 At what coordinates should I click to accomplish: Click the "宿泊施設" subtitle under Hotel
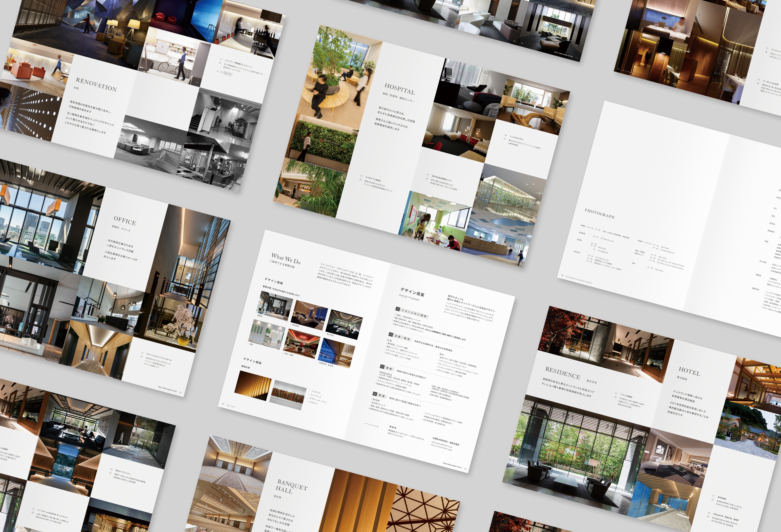click(x=682, y=378)
